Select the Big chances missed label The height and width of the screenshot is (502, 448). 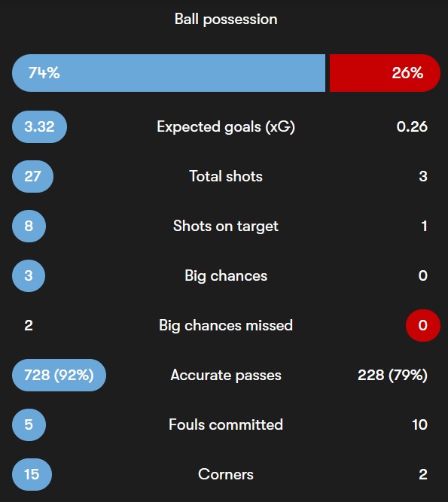click(x=226, y=326)
